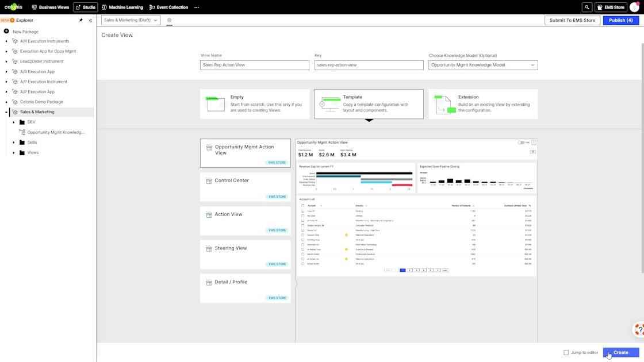Image resolution: width=644 pixels, height=362 pixels.
Task: Expand the A/R Execution App package
Action: [x=6, y=71]
